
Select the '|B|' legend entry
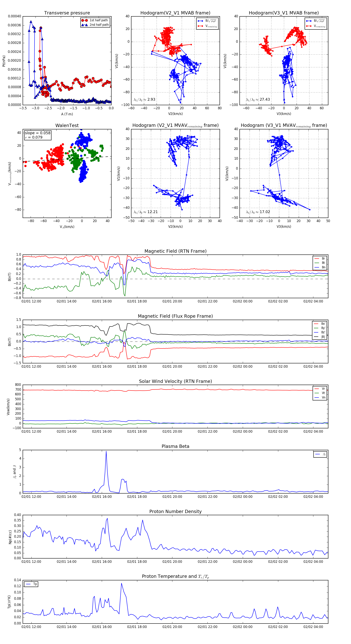(320, 337)
